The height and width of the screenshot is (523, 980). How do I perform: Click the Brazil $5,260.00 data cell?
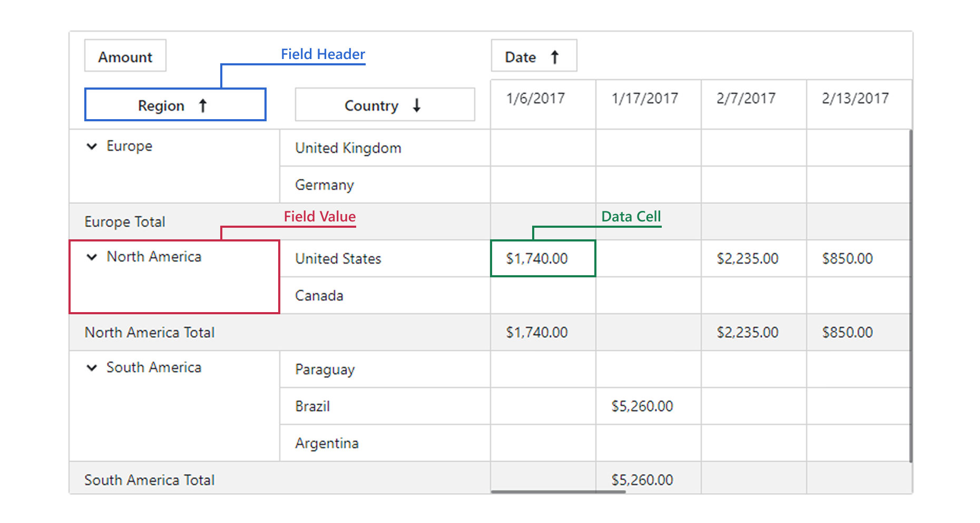(642, 406)
